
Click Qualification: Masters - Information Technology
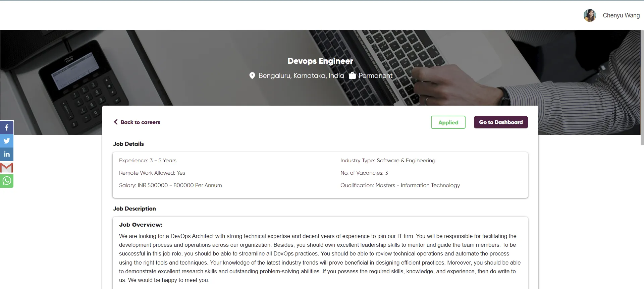click(x=400, y=185)
